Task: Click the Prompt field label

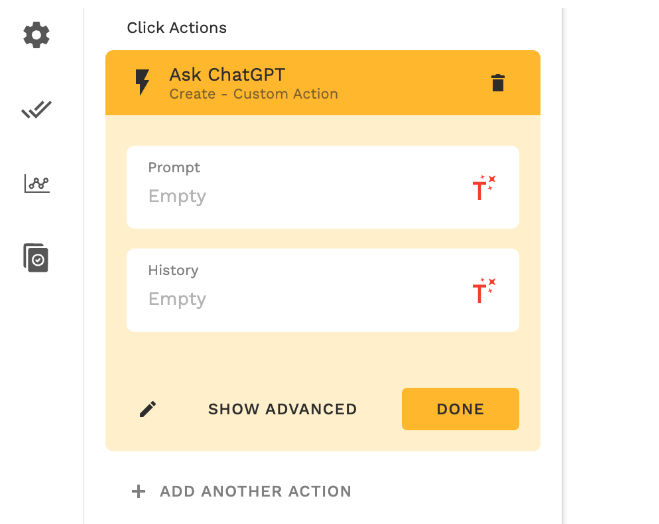Action: pos(174,168)
